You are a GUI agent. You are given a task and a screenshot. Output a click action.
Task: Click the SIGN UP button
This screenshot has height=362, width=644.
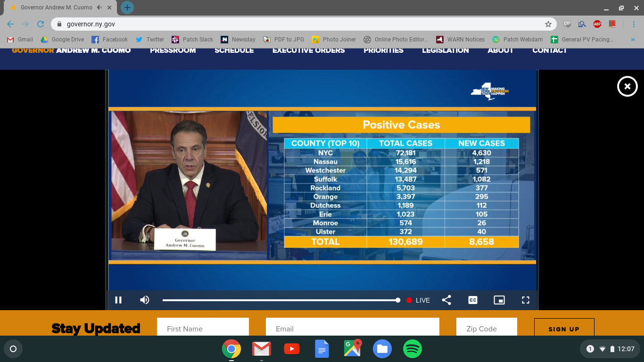point(564,329)
